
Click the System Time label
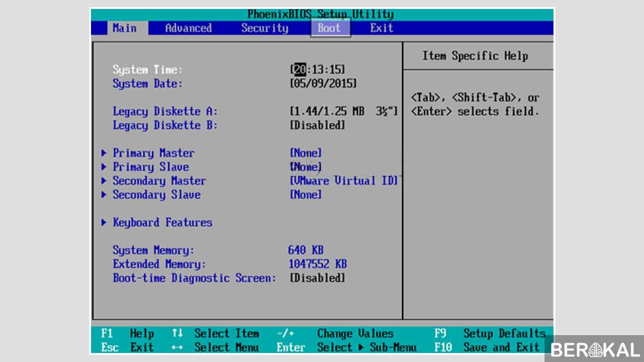(x=148, y=70)
